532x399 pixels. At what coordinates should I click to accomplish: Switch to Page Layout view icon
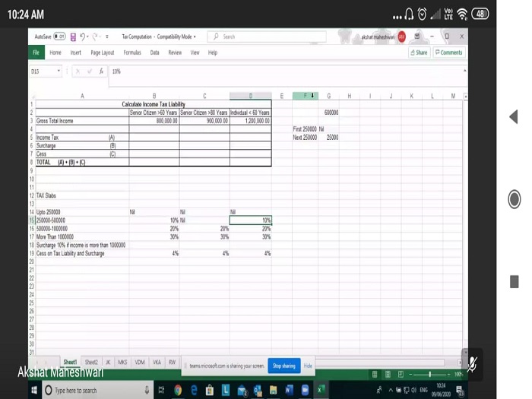coord(388,374)
